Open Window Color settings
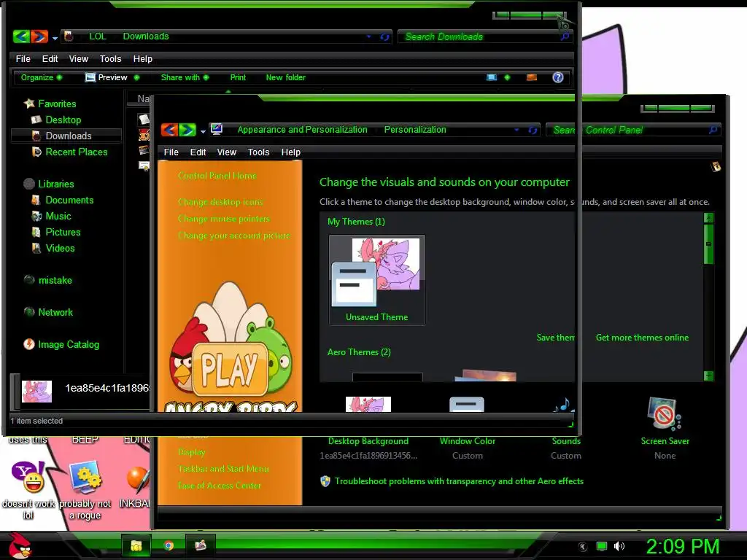The image size is (747, 560). pos(468,441)
